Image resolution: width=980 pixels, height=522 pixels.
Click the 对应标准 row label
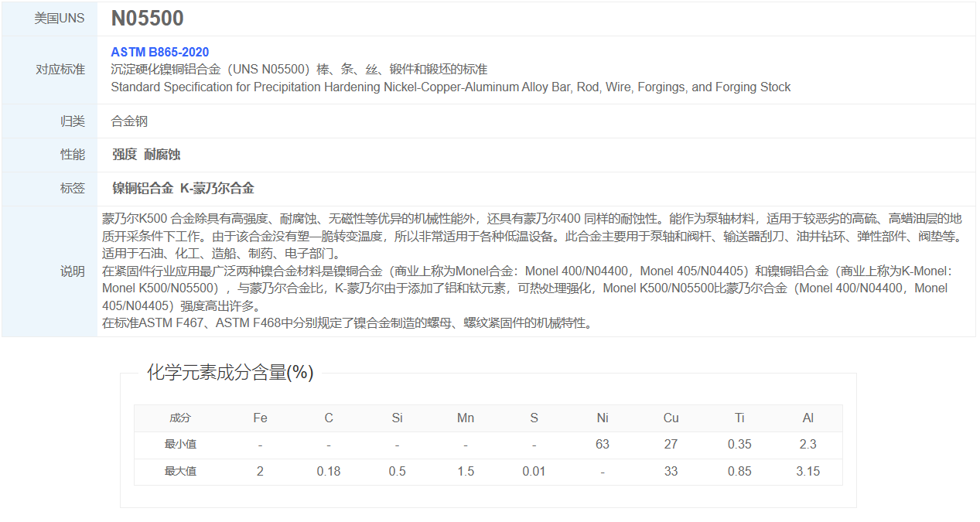click(x=60, y=70)
